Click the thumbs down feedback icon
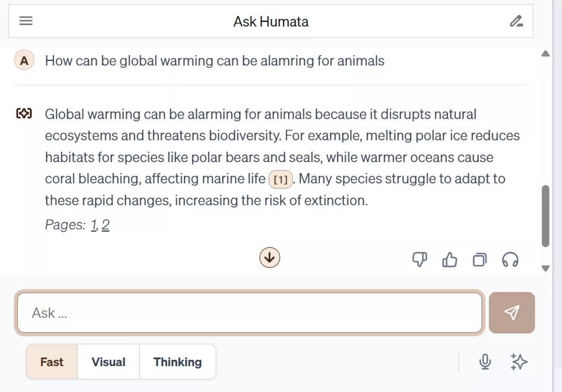The height and width of the screenshot is (392, 562). coord(419,260)
